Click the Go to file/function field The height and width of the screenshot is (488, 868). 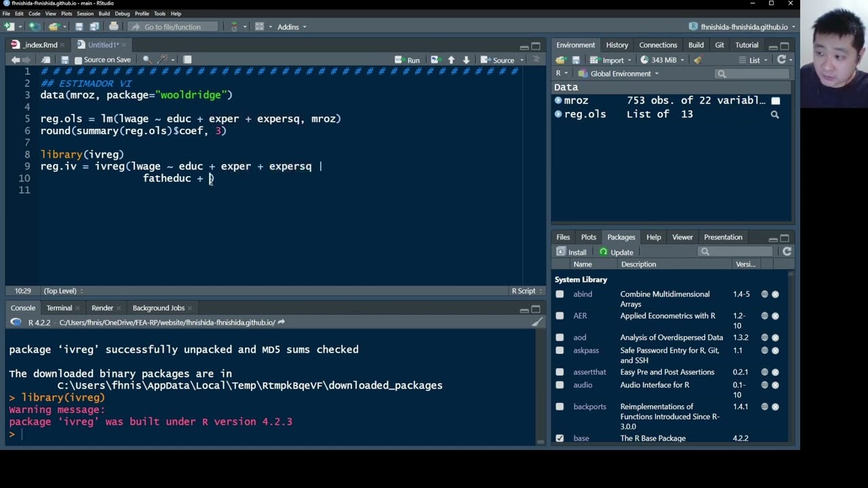[x=173, y=27]
